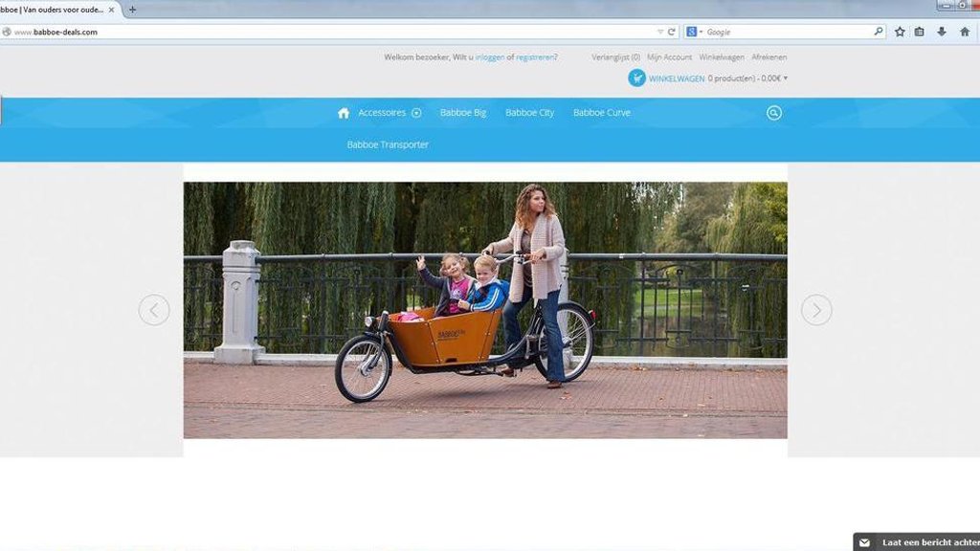Image resolution: width=980 pixels, height=551 pixels.
Task: Open the Laat een bericht achter chat widget
Action: click(x=919, y=542)
